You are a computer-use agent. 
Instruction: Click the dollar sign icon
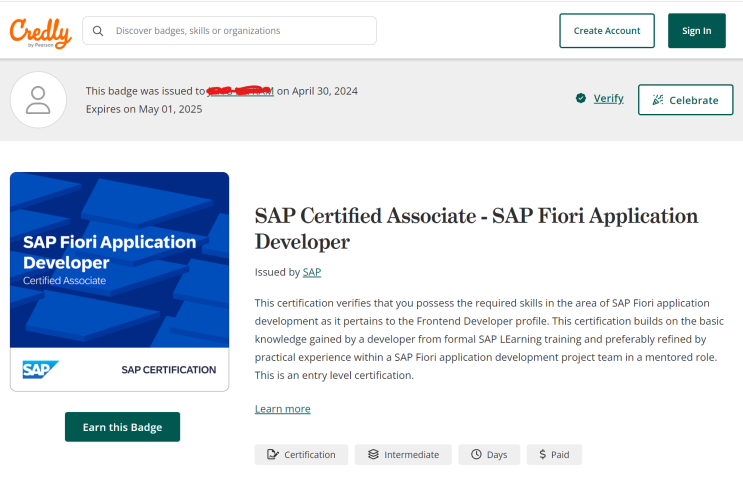tap(543, 454)
